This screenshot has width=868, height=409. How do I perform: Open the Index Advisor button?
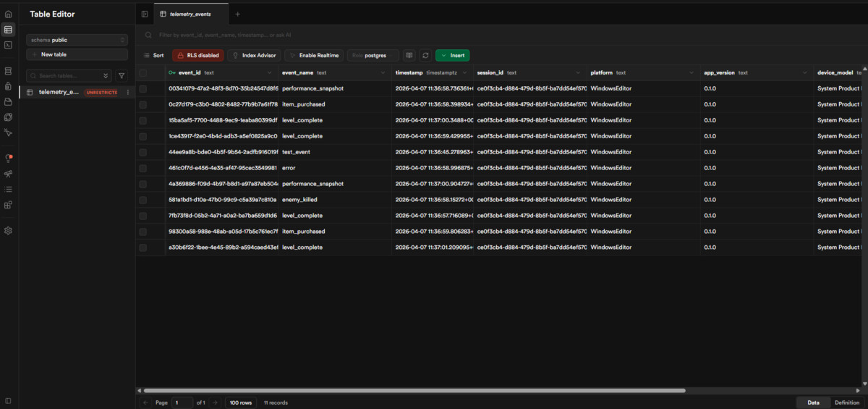254,55
